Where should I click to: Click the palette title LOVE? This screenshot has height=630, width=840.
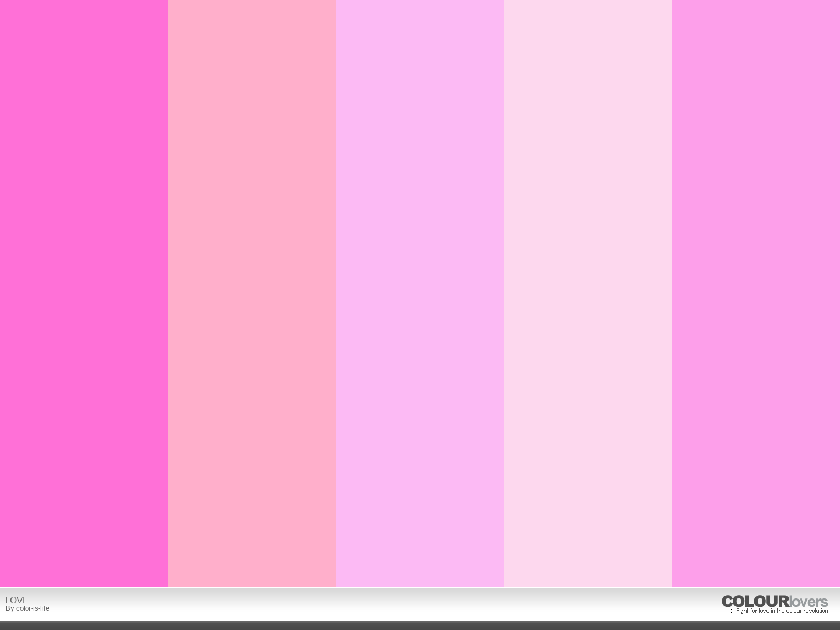[17, 600]
